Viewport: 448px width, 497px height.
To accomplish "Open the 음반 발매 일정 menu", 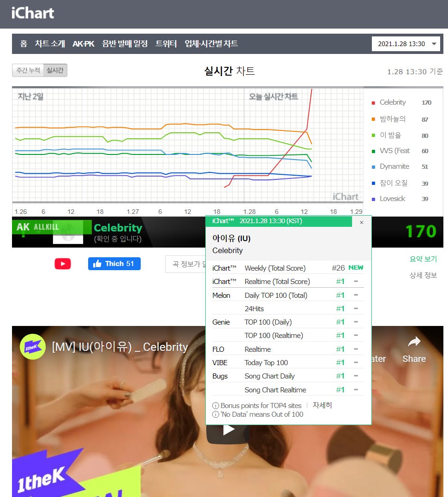I will pyautogui.click(x=125, y=44).
